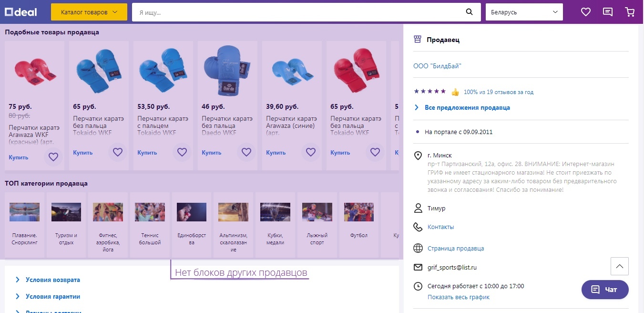Open ООО "БилдБай" seller link

(x=438, y=66)
